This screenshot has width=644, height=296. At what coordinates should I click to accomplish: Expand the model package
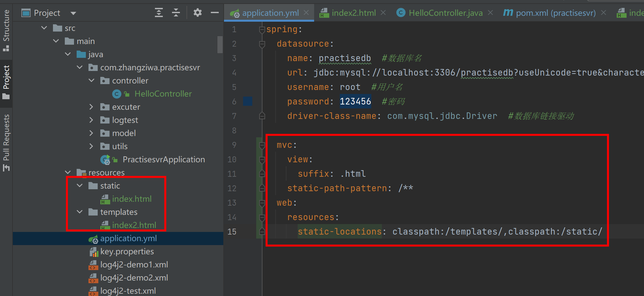pyautogui.click(x=91, y=133)
